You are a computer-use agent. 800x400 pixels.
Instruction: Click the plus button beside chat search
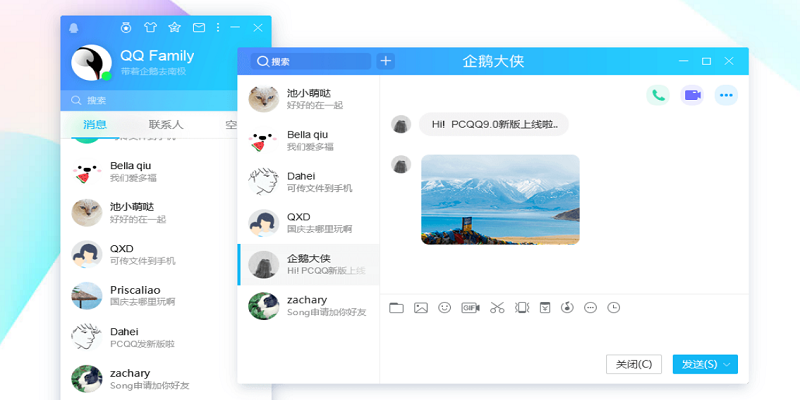385,61
